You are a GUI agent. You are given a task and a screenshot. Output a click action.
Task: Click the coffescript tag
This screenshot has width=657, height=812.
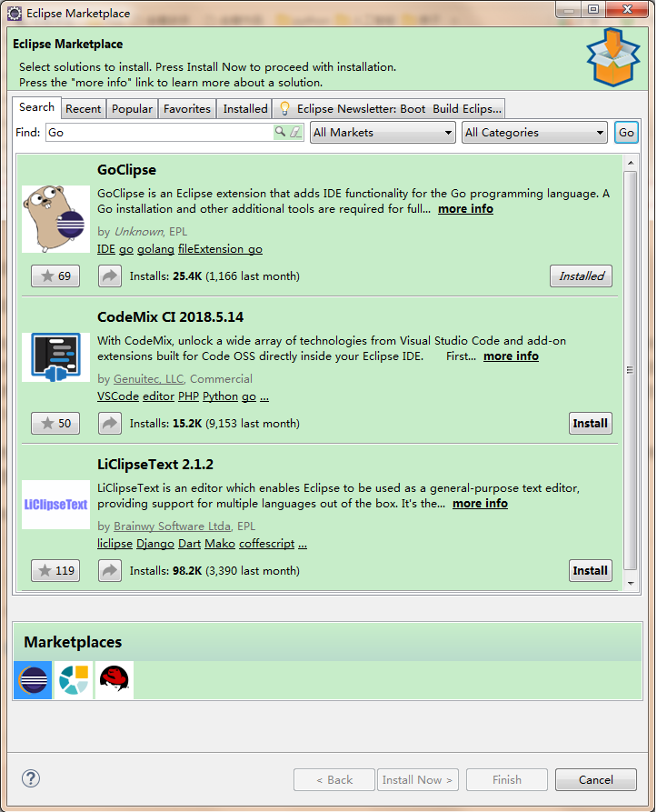(x=267, y=544)
